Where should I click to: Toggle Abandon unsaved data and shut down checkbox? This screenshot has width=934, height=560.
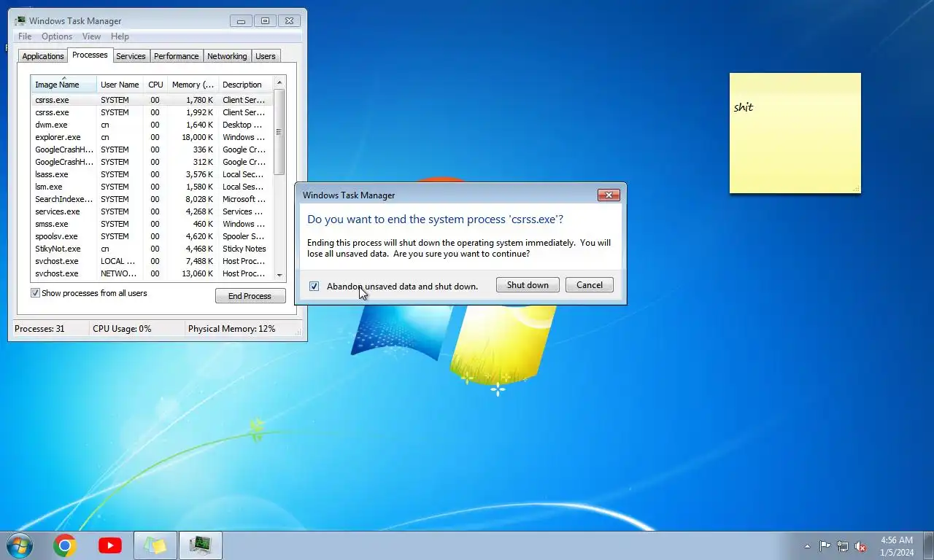(314, 287)
